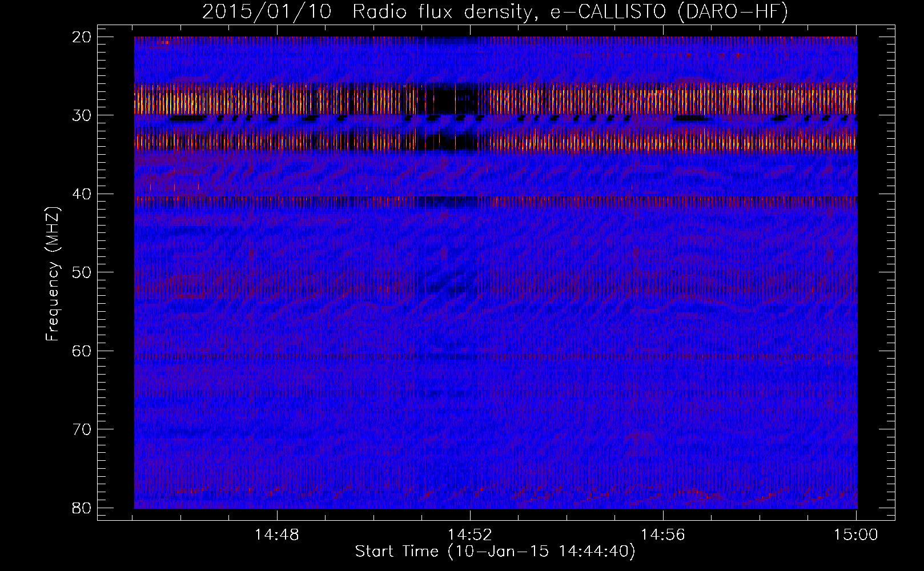Click the 60 frequency tick label
The image size is (924, 571).
[x=82, y=351]
